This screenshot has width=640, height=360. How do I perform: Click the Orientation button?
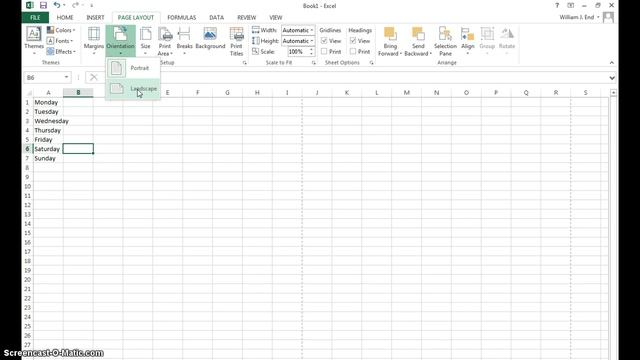[x=120, y=41]
